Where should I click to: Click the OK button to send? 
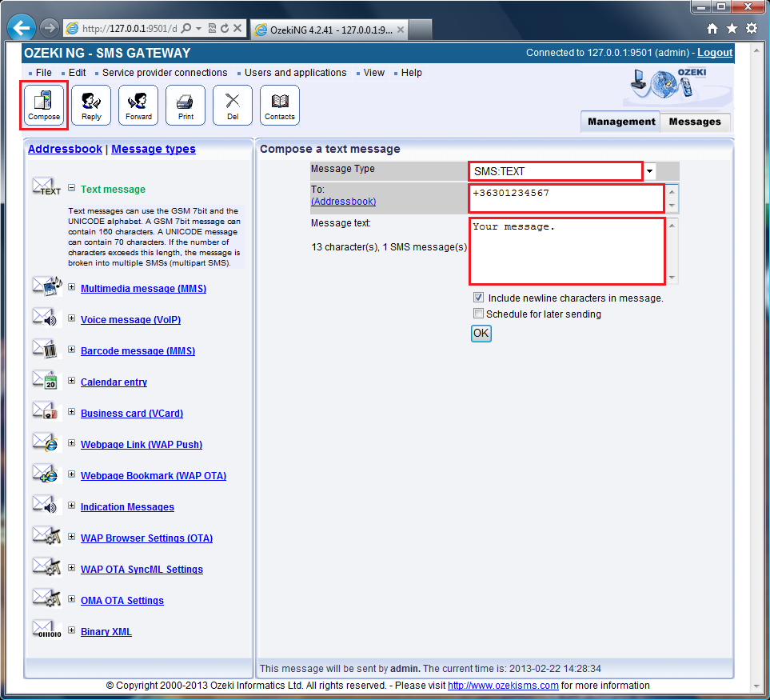tap(481, 333)
